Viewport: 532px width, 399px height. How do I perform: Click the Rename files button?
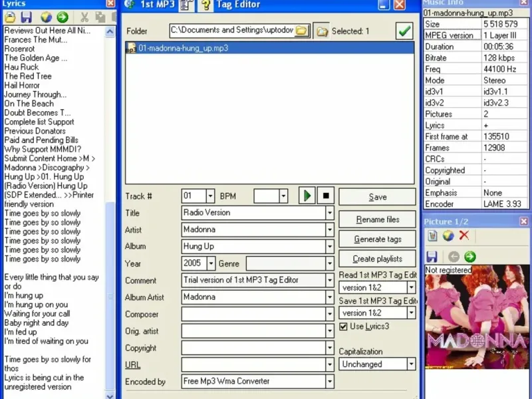click(x=377, y=219)
